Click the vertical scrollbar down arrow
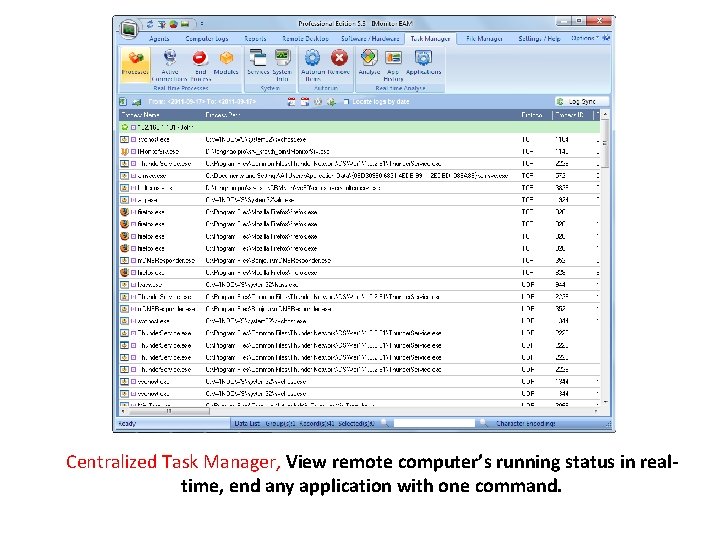720x540 pixels. (605, 402)
